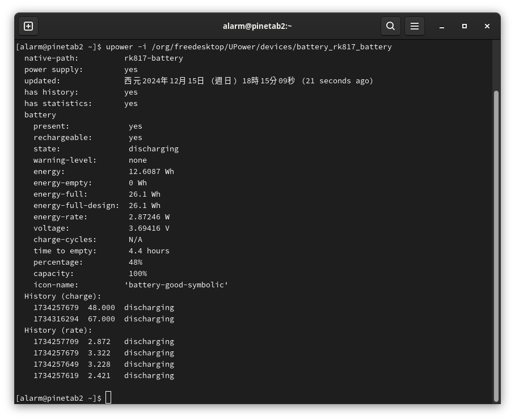
Task: Click the 12.6087 Wh energy value
Action: (x=151, y=171)
